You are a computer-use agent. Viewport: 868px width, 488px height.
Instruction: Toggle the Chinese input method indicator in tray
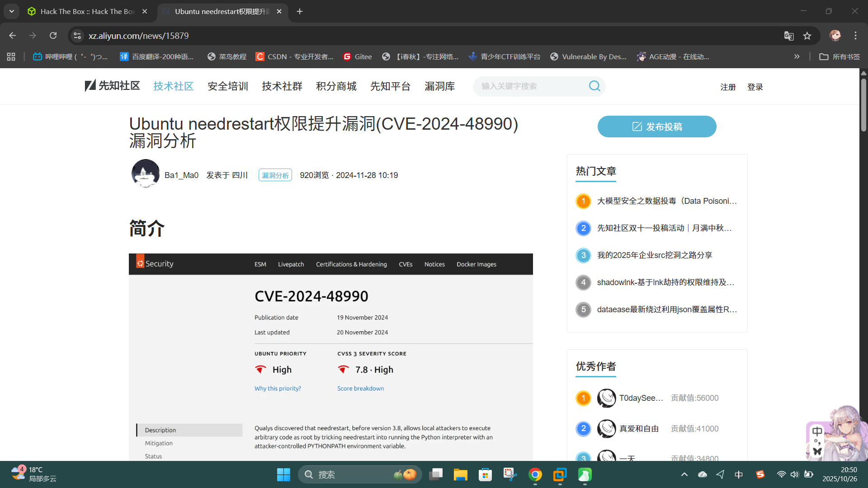(x=738, y=474)
